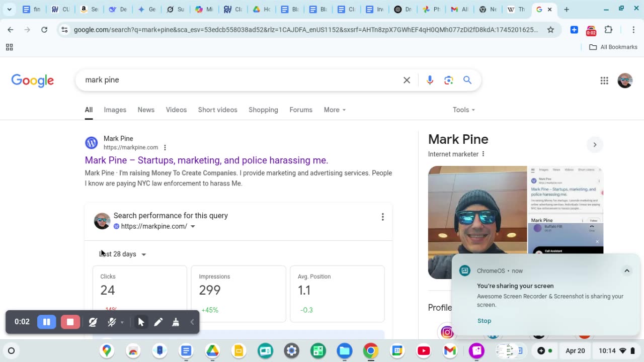The image size is (644, 362).
Task: Open the Chrome extensions puzzle icon
Action: 608,30
